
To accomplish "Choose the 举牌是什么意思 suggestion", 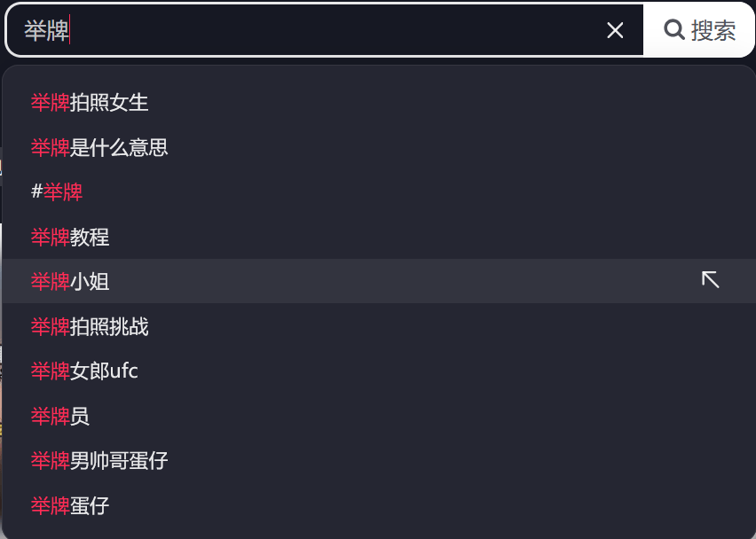I will tap(99, 147).
